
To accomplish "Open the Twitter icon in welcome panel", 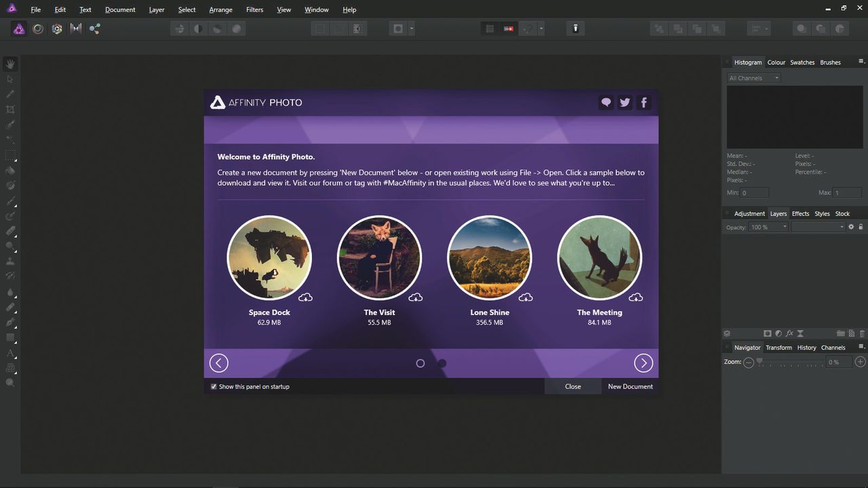I will 625,102.
